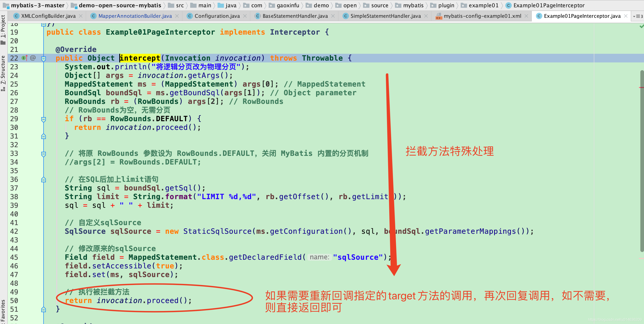Close the SimpleStatementHandler.java tab

click(x=426, y=16)
